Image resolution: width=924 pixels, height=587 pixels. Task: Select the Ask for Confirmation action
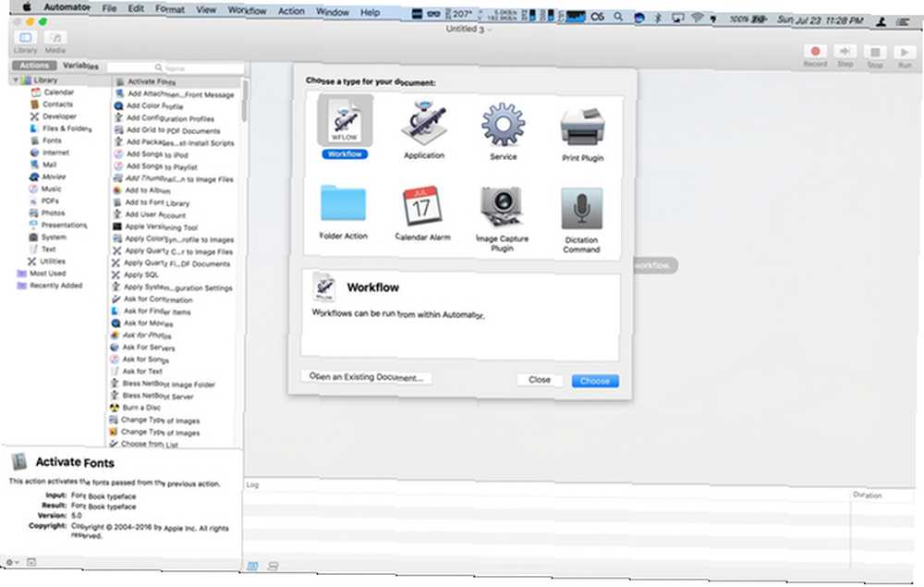[x=158, y=300]
